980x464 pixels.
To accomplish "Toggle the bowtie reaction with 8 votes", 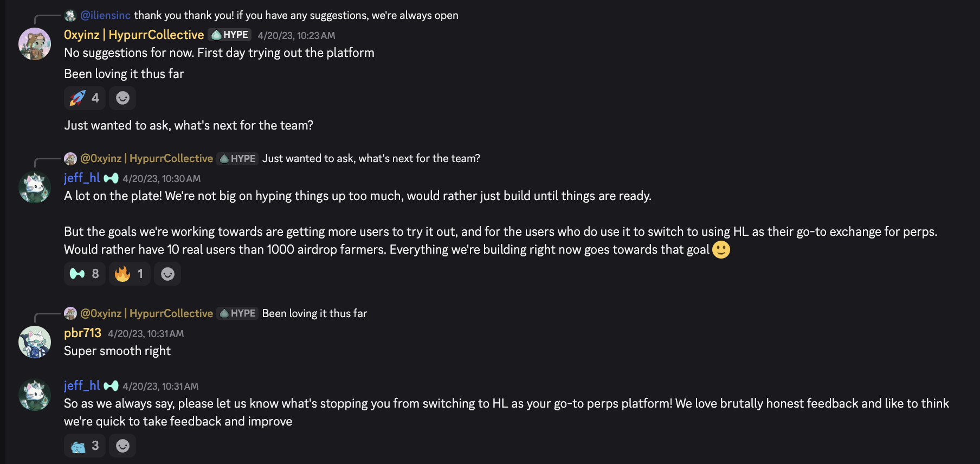I will point(85,274).
